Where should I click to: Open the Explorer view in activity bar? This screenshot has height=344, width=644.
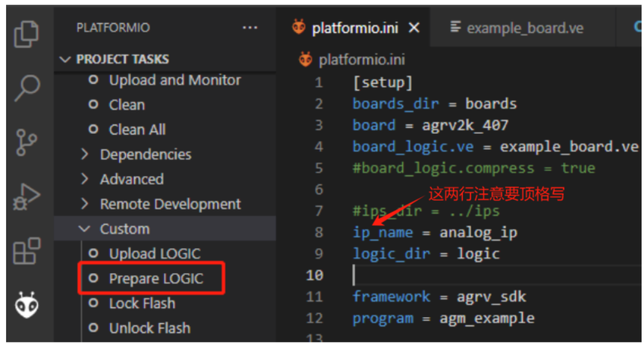tap(26, 34)
